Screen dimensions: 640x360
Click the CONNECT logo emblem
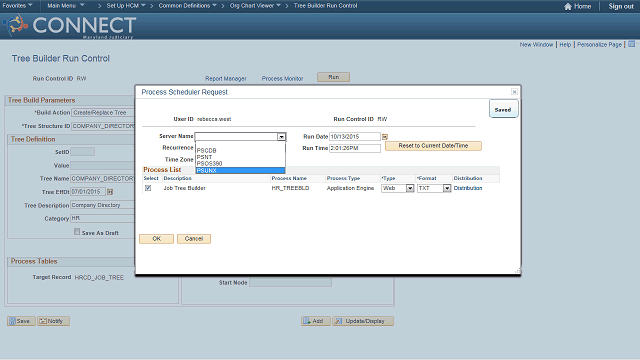coord(16,24)
